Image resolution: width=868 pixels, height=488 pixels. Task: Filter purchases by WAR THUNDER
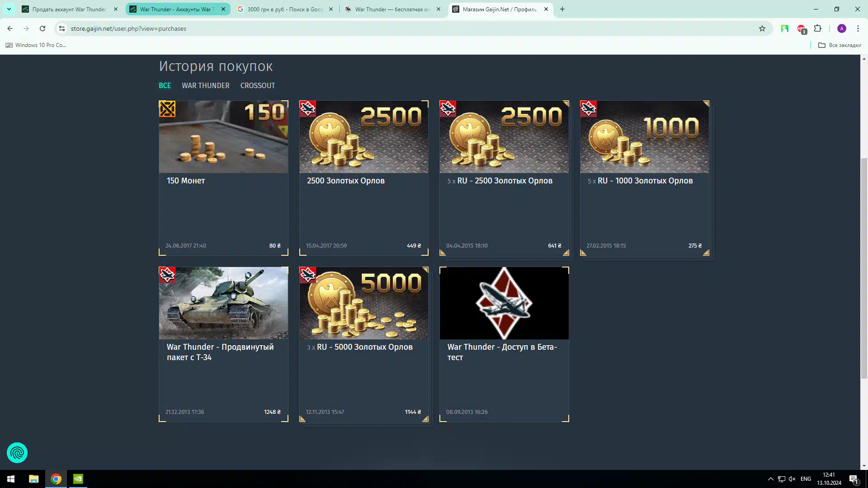pos(206,85)
